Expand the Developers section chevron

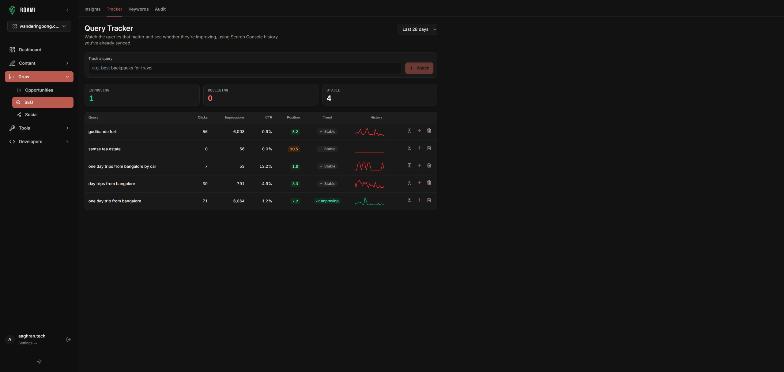(x=68, y=142)
